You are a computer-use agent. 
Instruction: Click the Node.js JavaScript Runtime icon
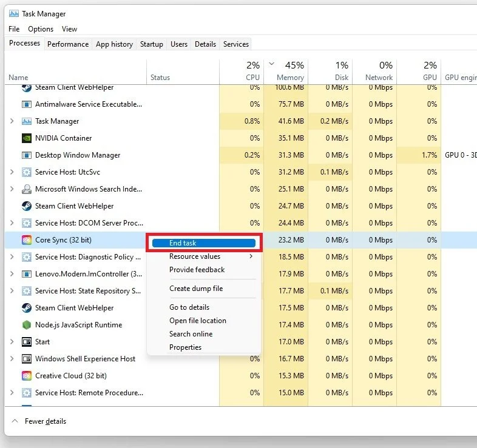(27, 325)
